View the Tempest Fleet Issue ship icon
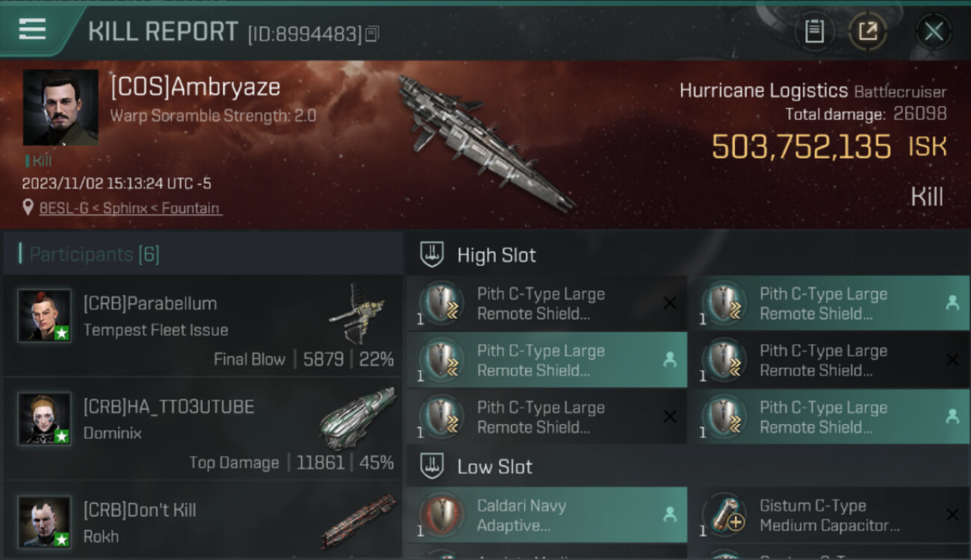 357,311
